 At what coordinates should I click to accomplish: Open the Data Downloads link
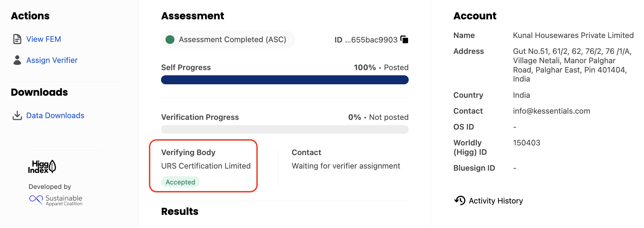coord(55,115)
